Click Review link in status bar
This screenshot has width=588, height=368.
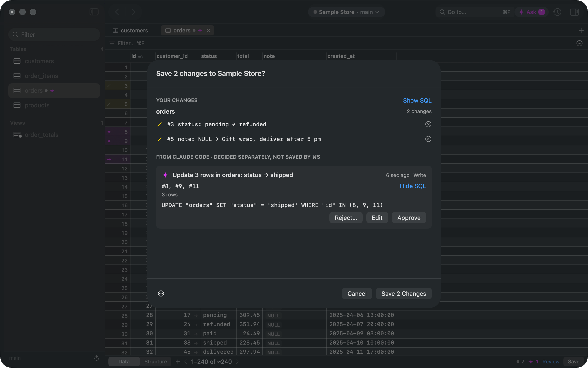click(x=551, y=362)
